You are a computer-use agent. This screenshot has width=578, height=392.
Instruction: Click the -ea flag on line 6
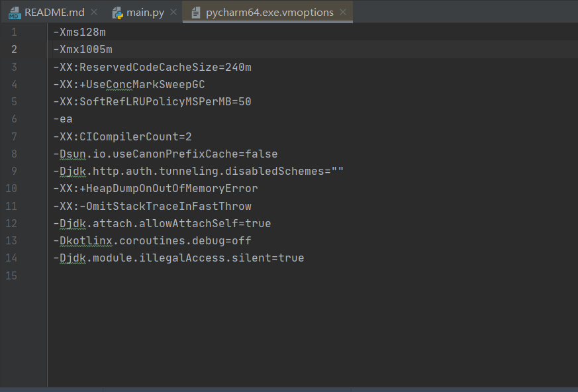[x=63, y=119]
